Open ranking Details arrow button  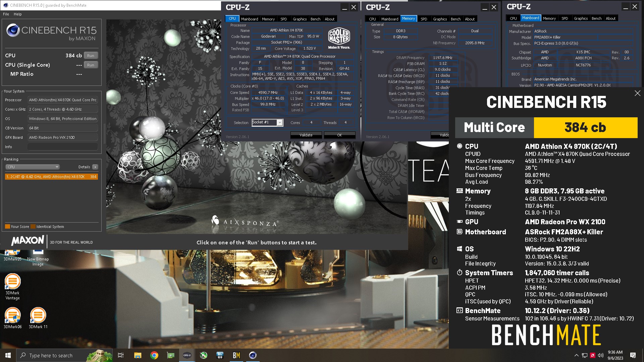tap(95, 167)
